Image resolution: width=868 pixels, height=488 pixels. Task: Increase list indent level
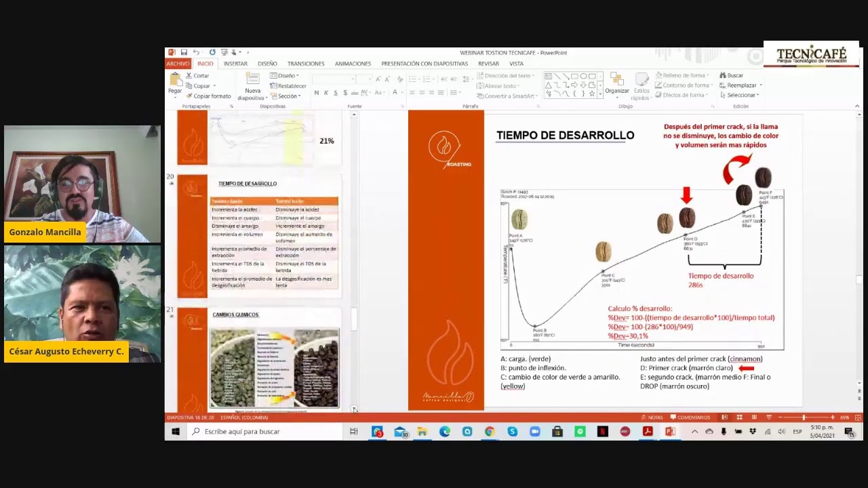[x=455, y=79]
